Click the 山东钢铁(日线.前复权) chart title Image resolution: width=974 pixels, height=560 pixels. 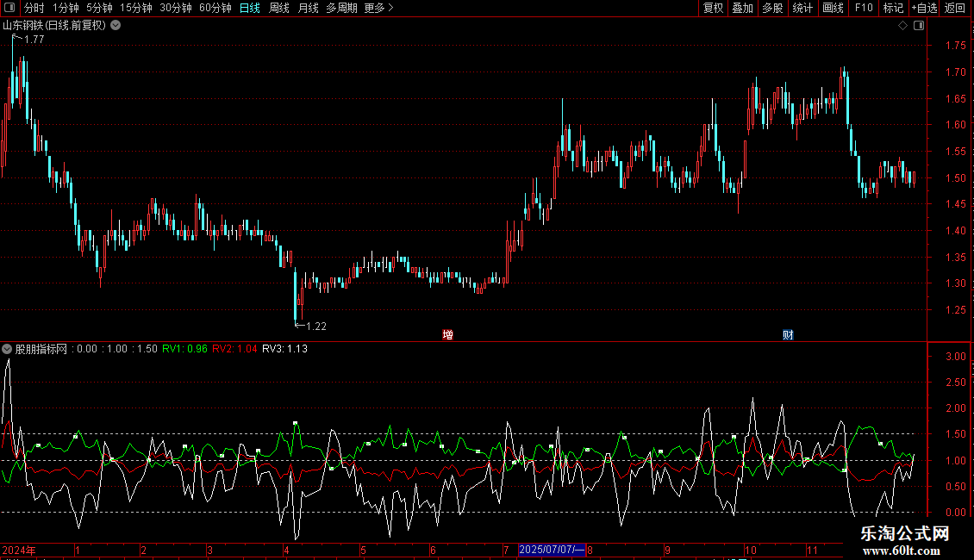[x=54, y=26]
